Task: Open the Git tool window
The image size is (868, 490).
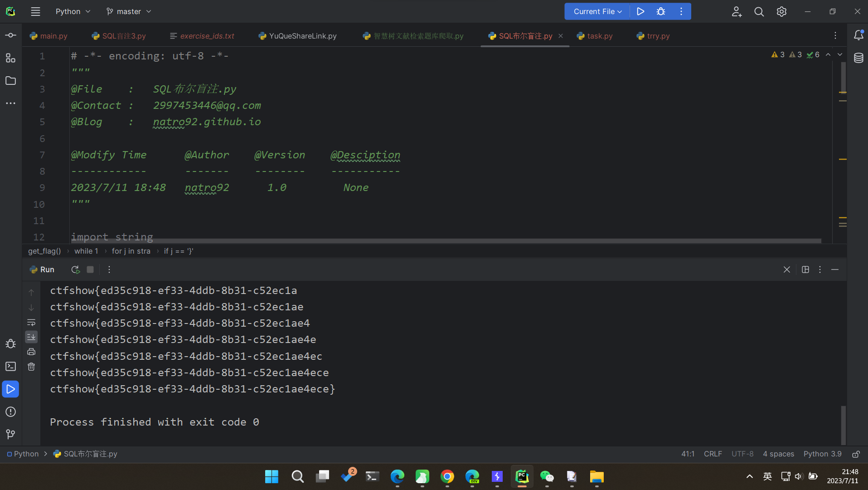Action: (x=10, y=435)
